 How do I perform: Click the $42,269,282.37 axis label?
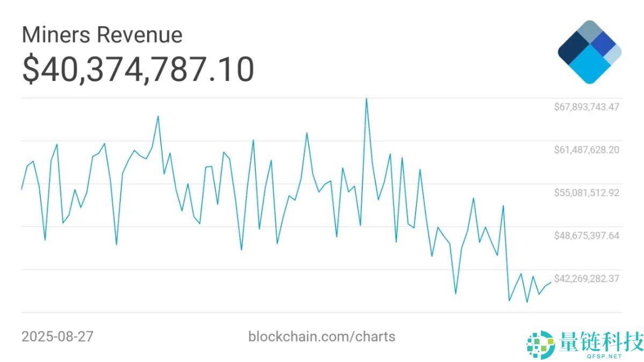[x=587, y=278]
